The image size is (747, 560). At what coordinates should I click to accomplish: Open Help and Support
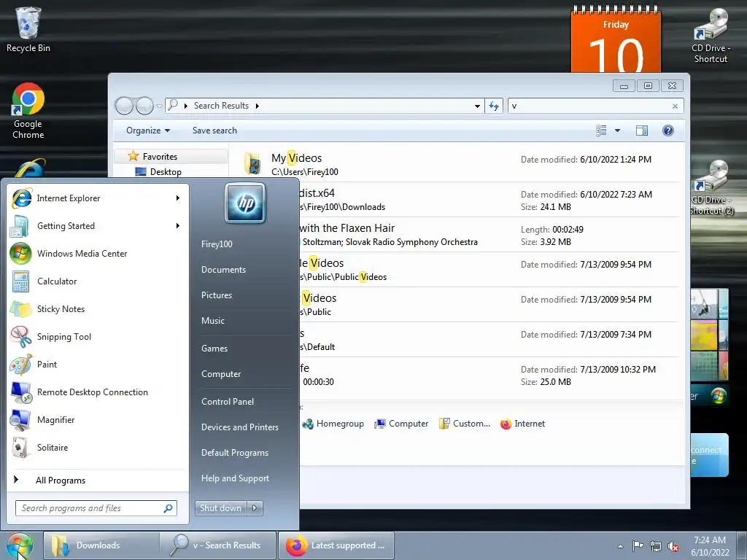235,478
